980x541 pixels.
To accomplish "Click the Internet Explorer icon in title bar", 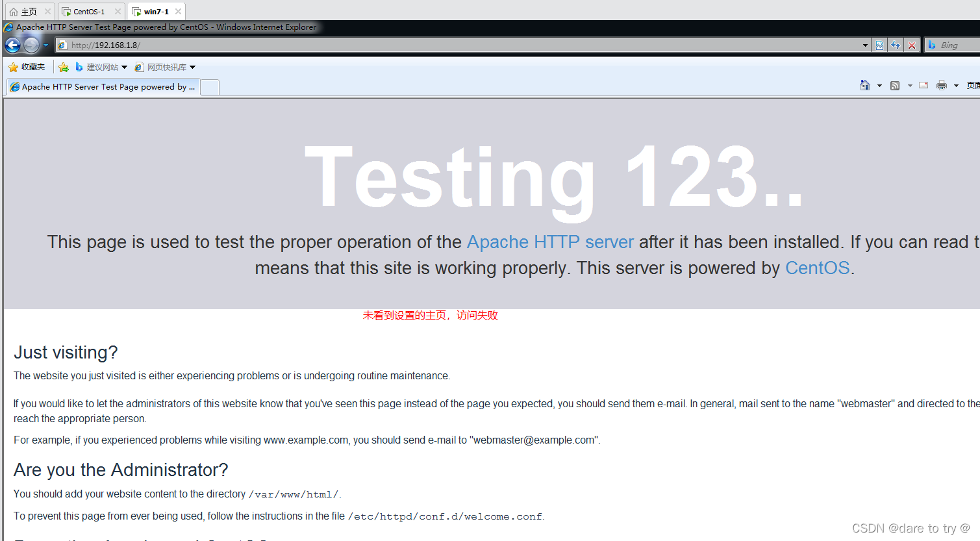I will (x=8, y=27).
